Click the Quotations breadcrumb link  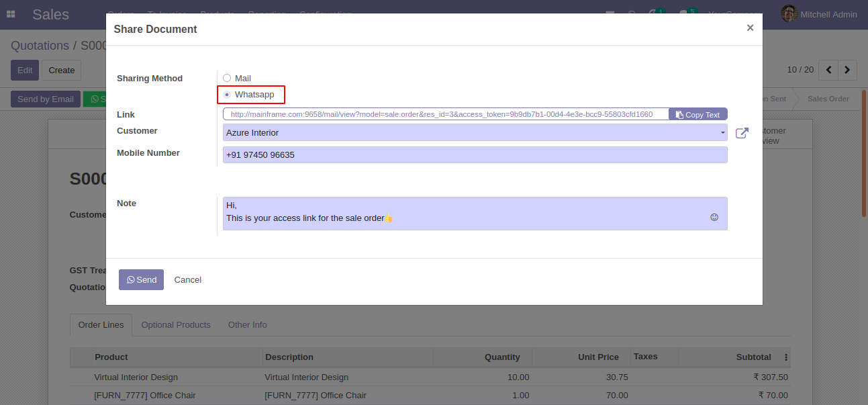point(40,46)
